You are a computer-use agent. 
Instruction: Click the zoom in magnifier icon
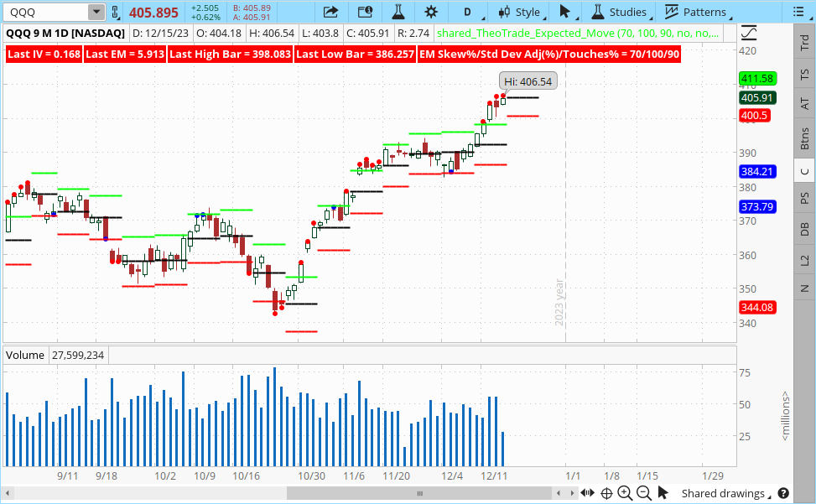[x=626, y=494]
